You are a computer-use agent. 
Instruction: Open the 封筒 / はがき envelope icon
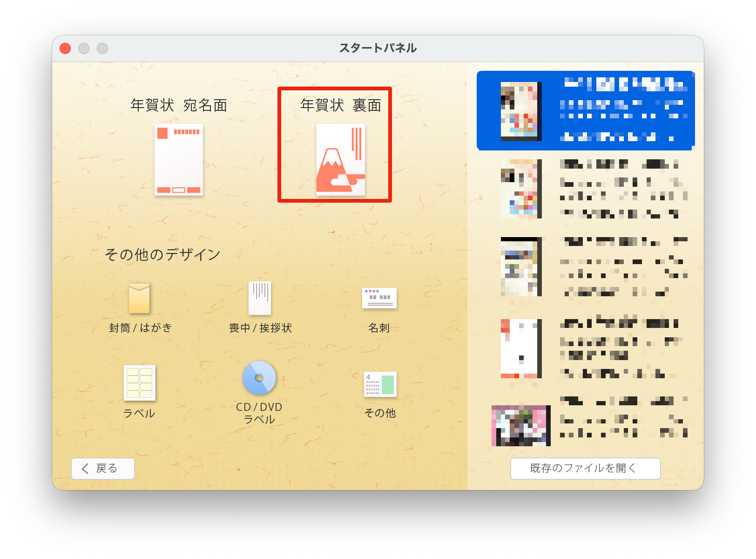click(x=139, y=298)
